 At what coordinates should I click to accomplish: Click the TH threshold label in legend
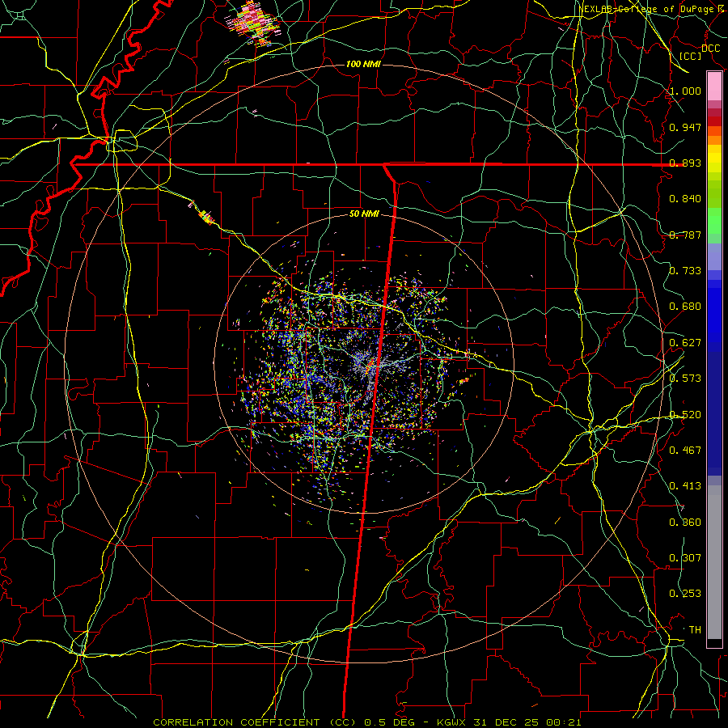click(695, 630)
